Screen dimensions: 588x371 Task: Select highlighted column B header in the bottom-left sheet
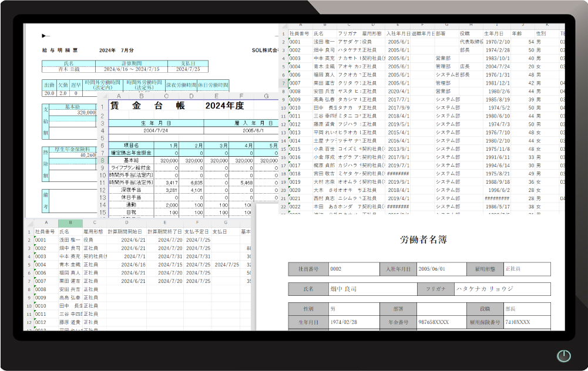pos(70,223)
